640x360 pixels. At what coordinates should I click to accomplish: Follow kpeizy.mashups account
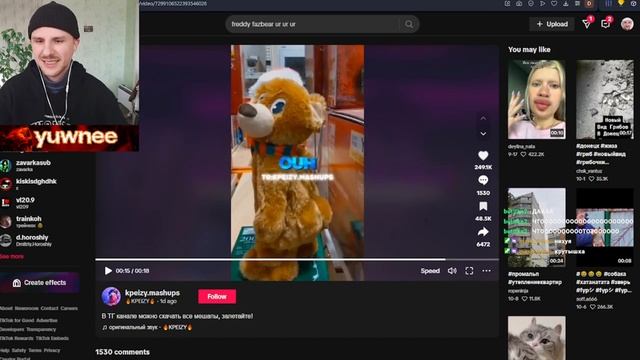217,296
